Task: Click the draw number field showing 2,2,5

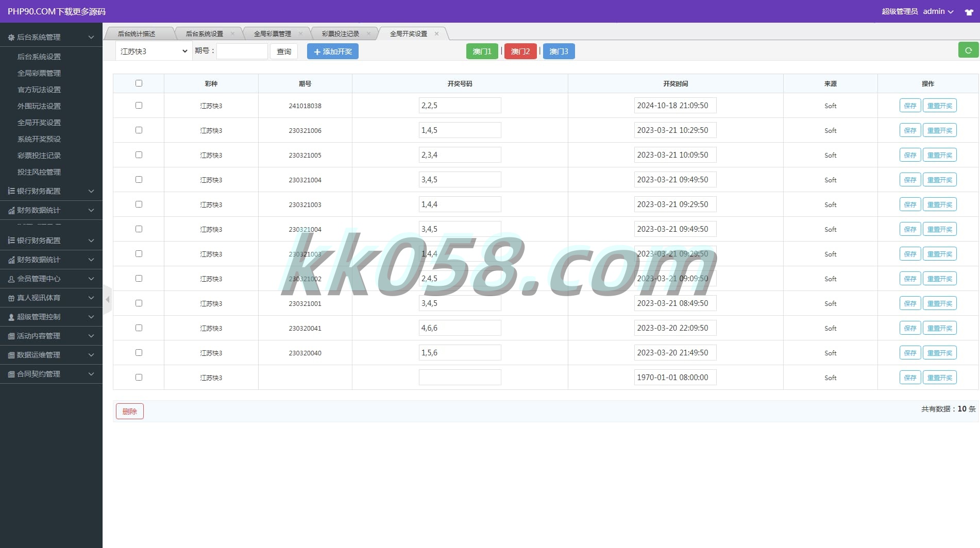Action: click(460, 105)
